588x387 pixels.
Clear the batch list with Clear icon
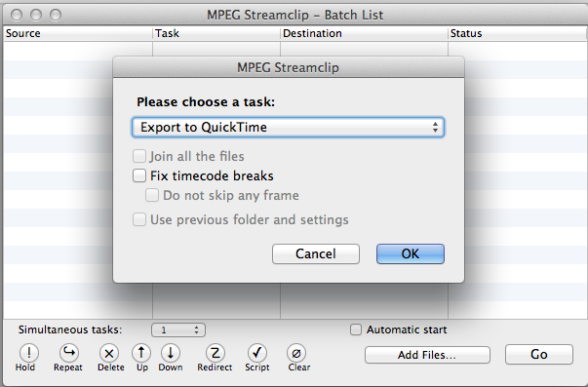coord(296,353)
